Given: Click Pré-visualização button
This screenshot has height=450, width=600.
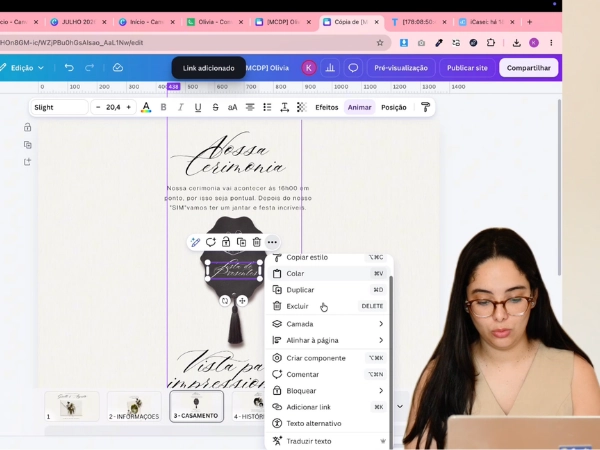Looking at the screenshot, I should [401, 68].
